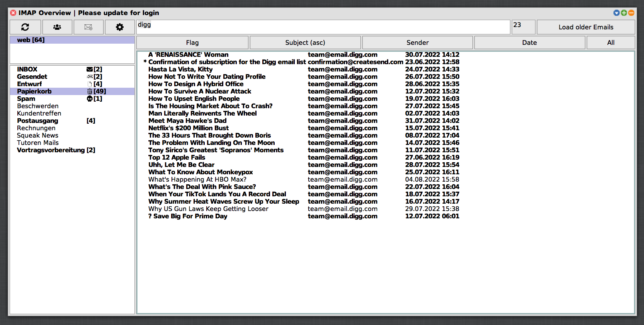Select the web [64] account
644x325 pixels.
pos(72,40)
